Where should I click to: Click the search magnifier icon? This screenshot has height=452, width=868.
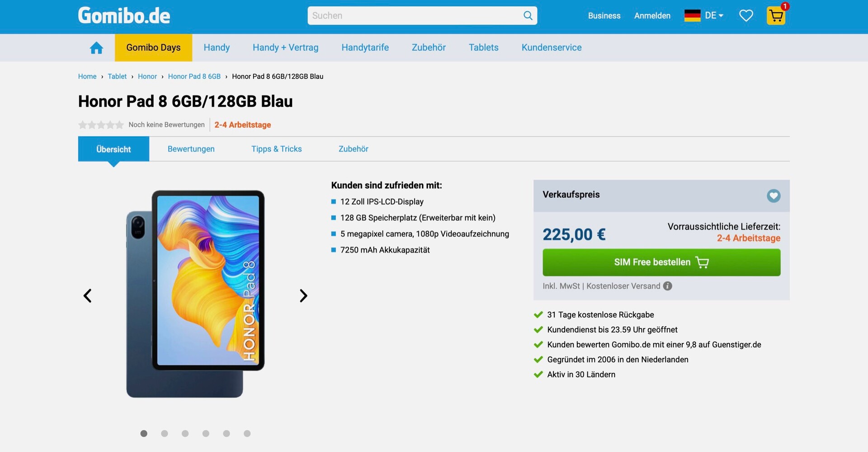pyautogui.click(x=528, y=16)
